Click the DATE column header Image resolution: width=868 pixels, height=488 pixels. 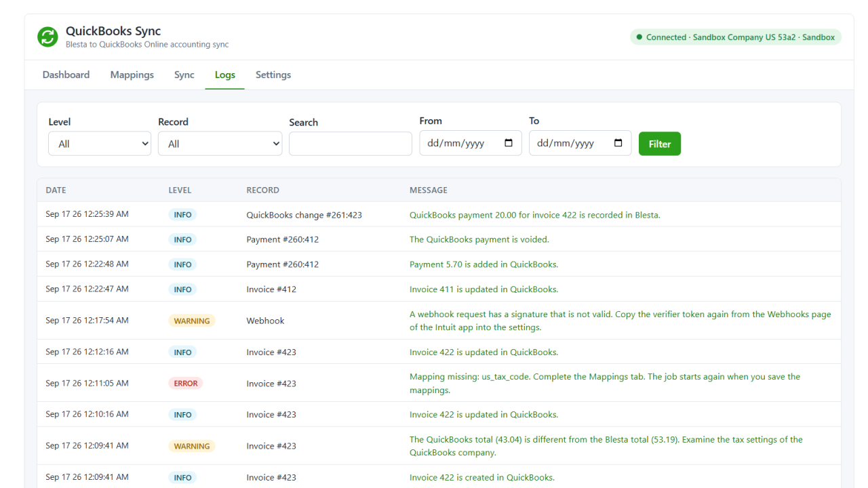pos(56,190)
